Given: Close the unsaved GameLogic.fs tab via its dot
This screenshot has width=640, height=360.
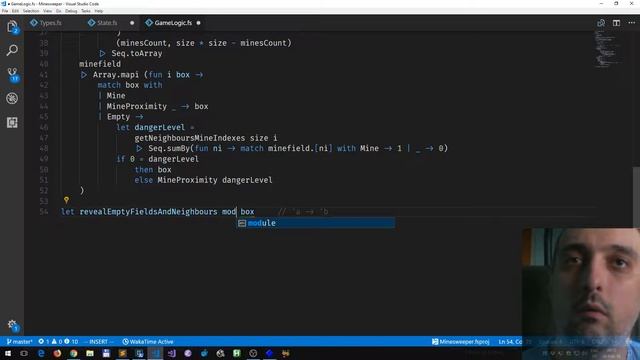Looking at the screenshot, I should tap(198, 23).
